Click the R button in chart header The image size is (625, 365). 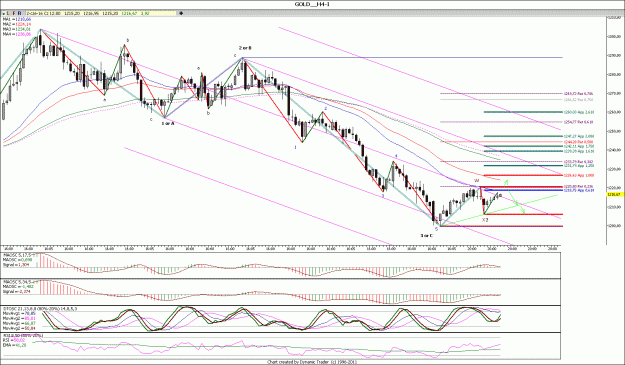point(20,13)
